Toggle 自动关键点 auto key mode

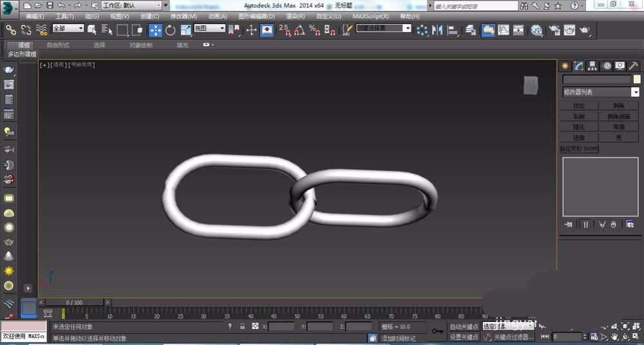(x=464, y=327)
